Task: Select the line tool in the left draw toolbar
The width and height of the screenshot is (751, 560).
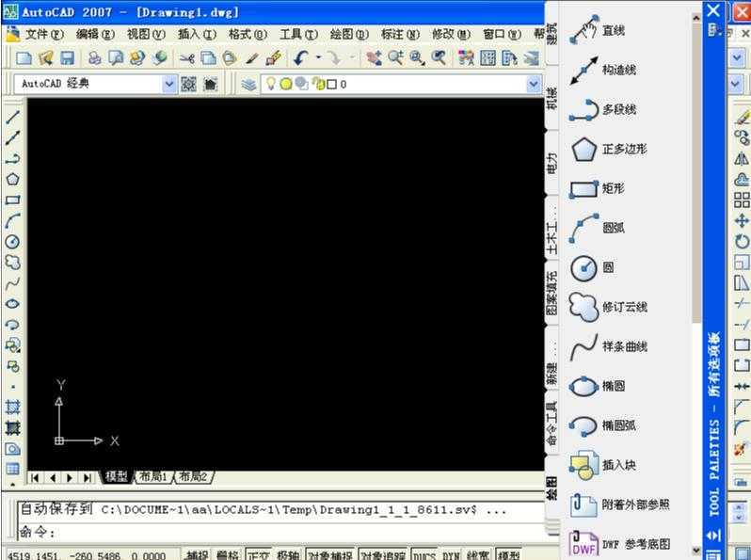Action: click(12, 117)
